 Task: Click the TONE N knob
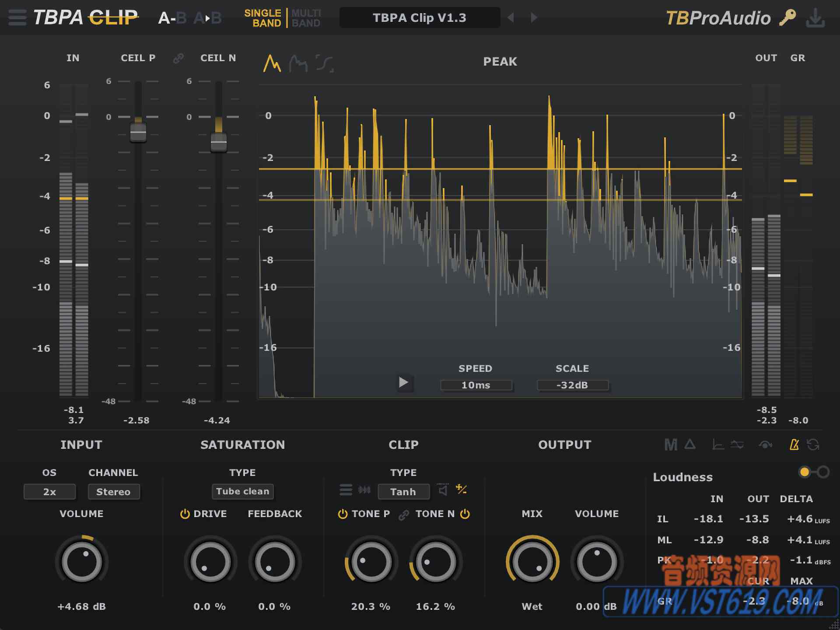436,562
